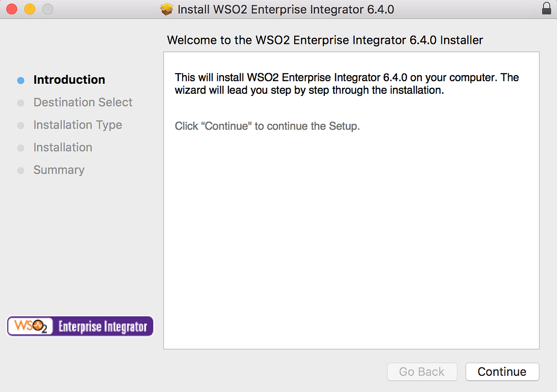Select the Summary step label
The width and height of the screenshot is (557, 392).
pos(59,170)
